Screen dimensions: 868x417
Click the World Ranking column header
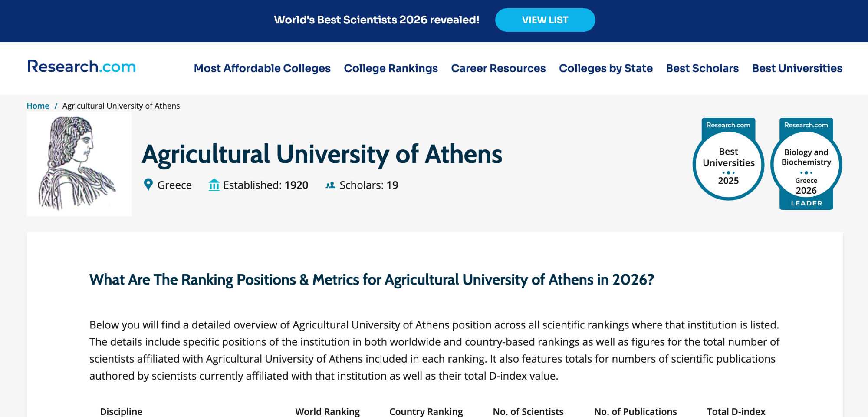coord(327,411)
